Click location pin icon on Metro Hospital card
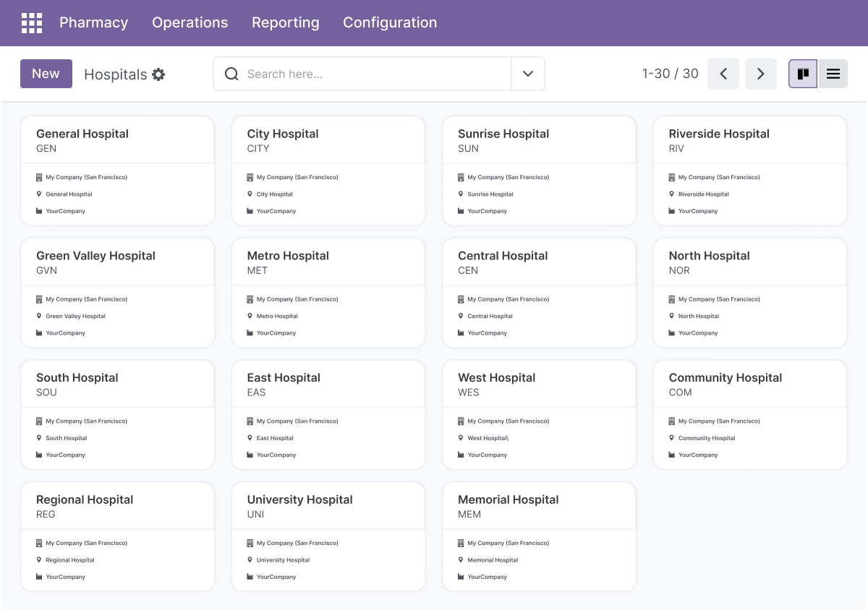The height and width of the screenshot is (610, 868). [250, 316]
